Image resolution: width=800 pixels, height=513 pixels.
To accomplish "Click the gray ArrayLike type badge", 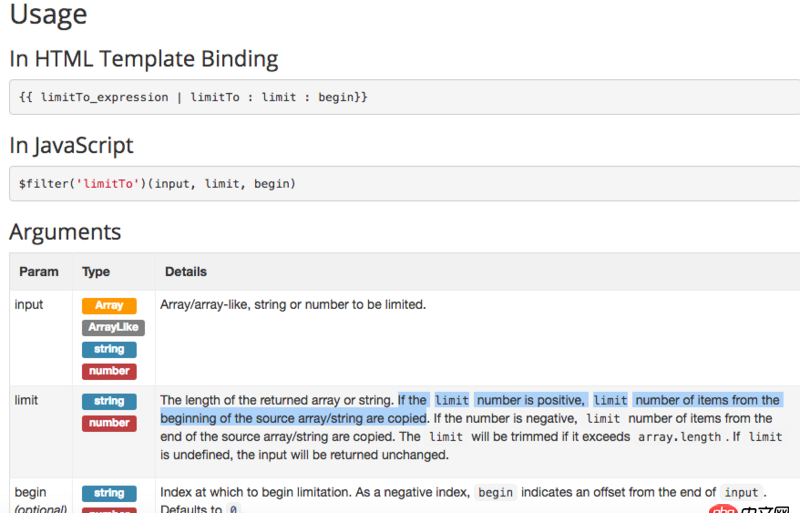I will point(113,327).
